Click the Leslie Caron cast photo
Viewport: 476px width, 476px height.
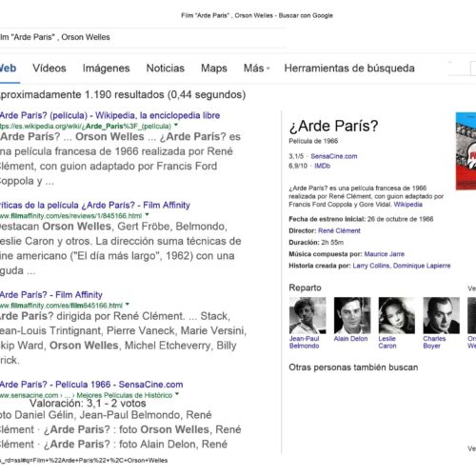coord(397,315)
